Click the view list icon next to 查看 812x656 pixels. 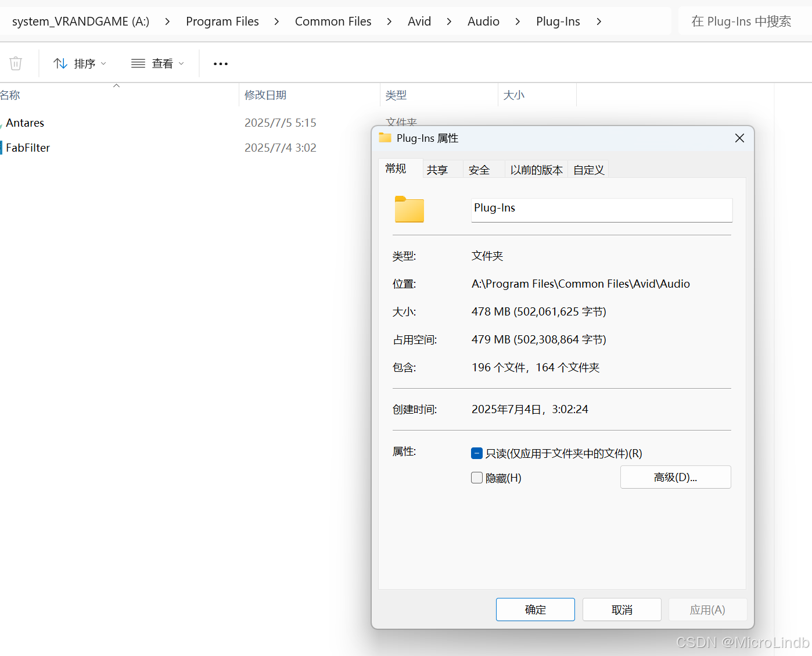coord(138,63)
